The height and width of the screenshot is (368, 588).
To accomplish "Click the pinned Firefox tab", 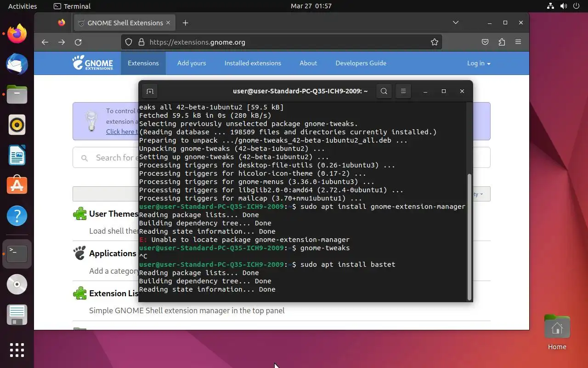I will [x=62, y=23].
